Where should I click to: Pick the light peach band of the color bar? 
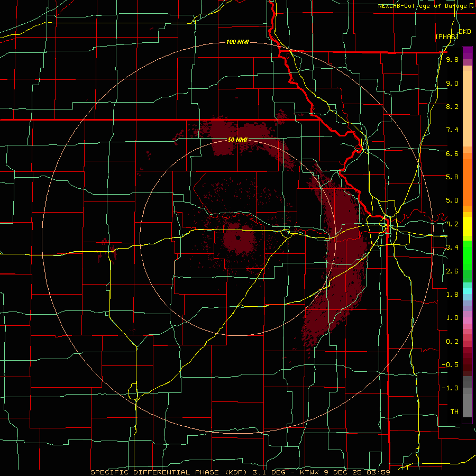pos(467,109)
